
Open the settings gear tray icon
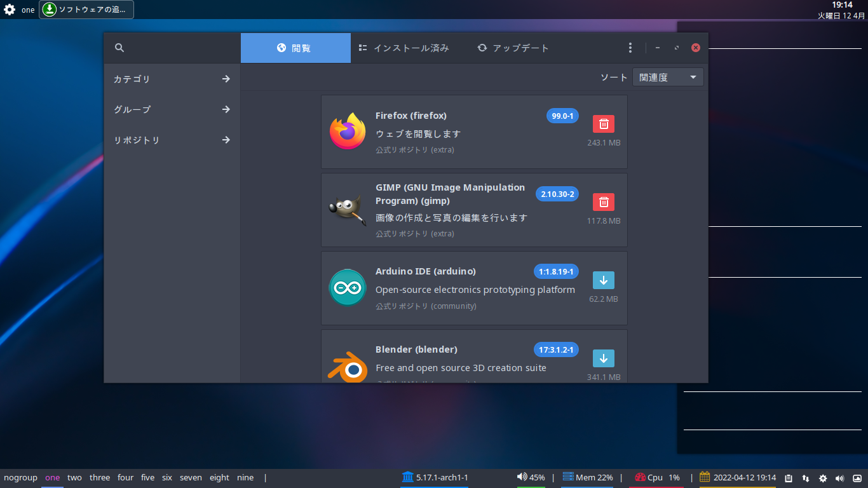tap(823, 478)
